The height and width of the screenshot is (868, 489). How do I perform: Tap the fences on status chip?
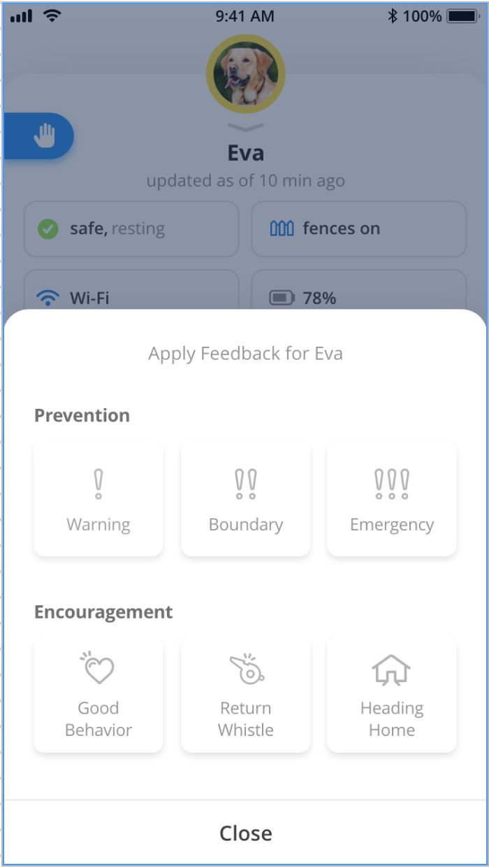click(x=358, y=229)
